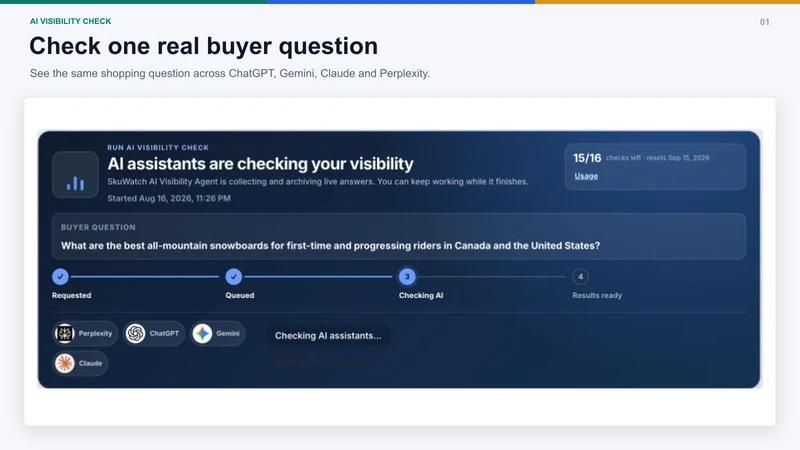This screenshot has width=800, height=450.
Task: Click the 'See the same shopping question' subtitle
Action: pos(230,73)
